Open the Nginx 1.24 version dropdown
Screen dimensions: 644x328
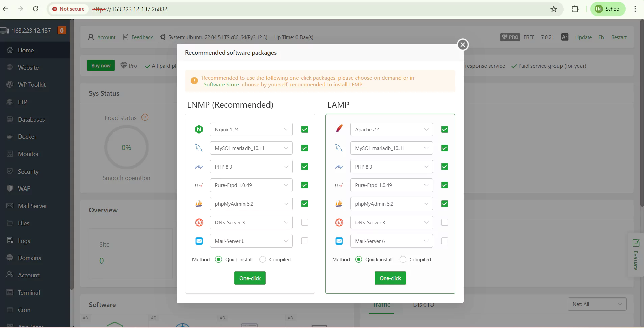coord(251,129)
